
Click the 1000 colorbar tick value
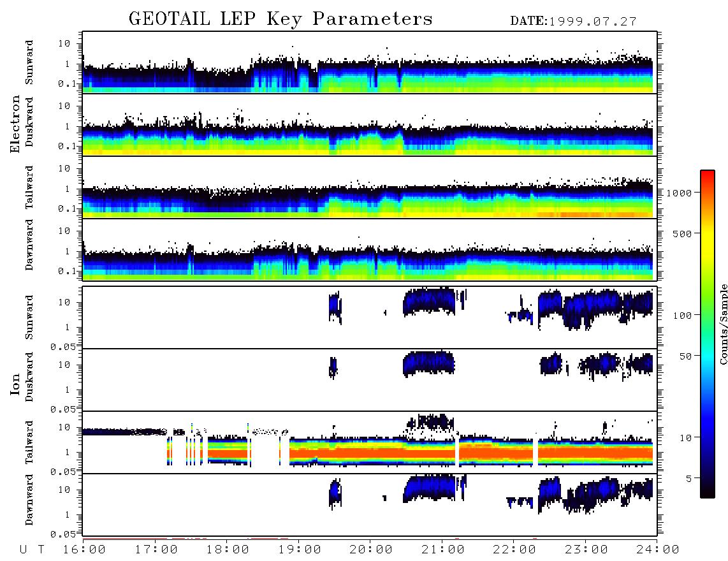click(x=680, y=193)
